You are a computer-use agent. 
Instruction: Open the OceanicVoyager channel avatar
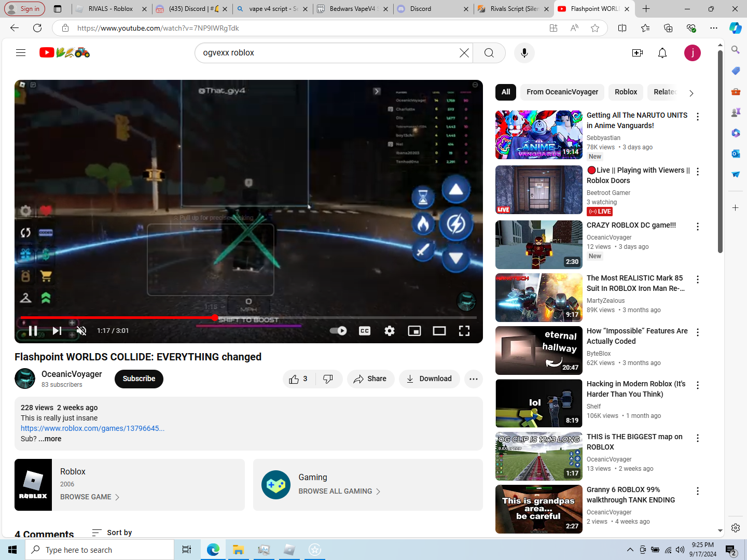tap(25, 379)
